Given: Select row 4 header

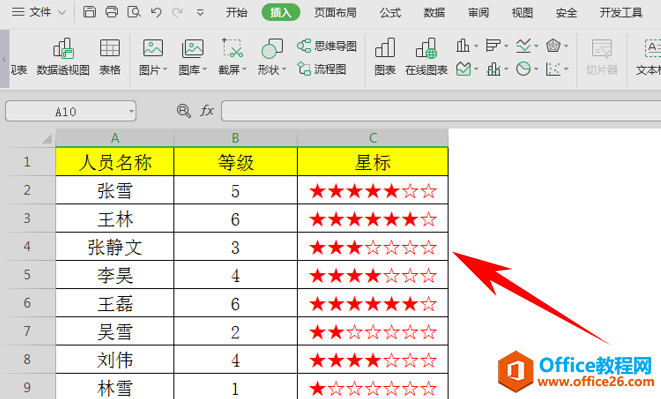Looking at the screenshot, I should coord(27,246).
